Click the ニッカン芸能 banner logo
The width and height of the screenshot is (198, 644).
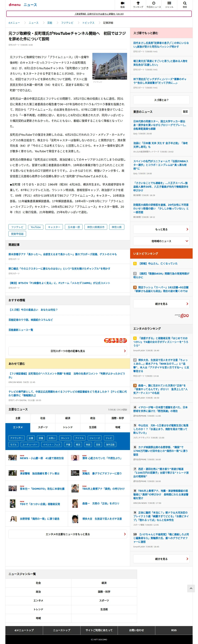(x=115, y=340)
